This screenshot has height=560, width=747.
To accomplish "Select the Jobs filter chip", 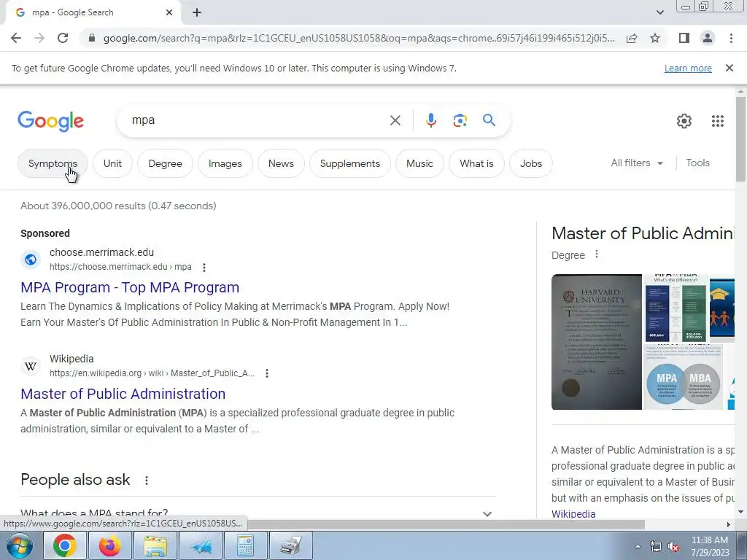I will 531,163.
